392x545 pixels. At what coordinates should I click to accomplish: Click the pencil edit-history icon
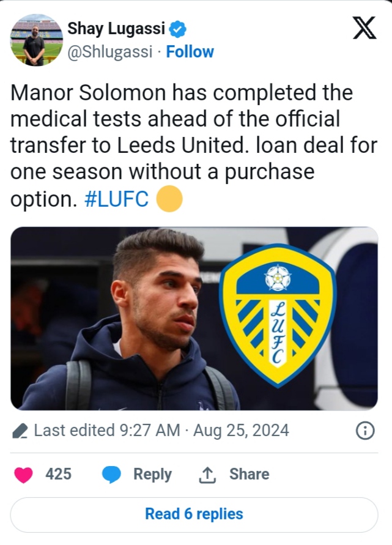click(20, 431)
